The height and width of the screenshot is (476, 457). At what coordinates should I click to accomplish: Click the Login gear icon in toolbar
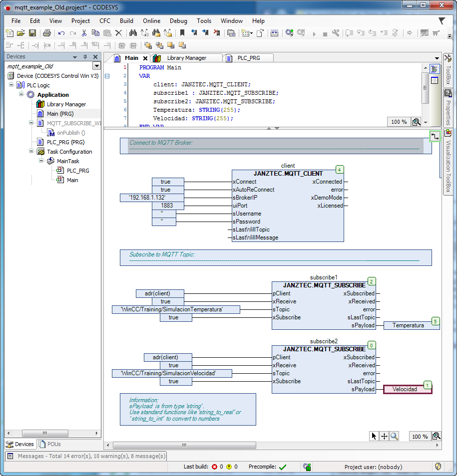pos(289,33)
